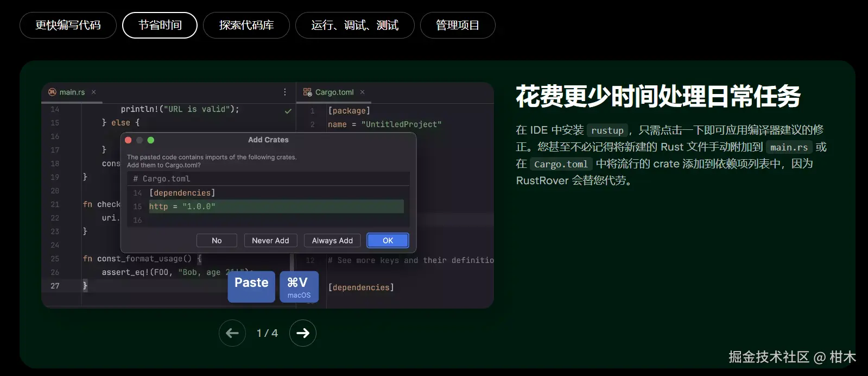This screenshot has width=868, height=376.
Task: Close the main.rs tab
Action: 94,92
